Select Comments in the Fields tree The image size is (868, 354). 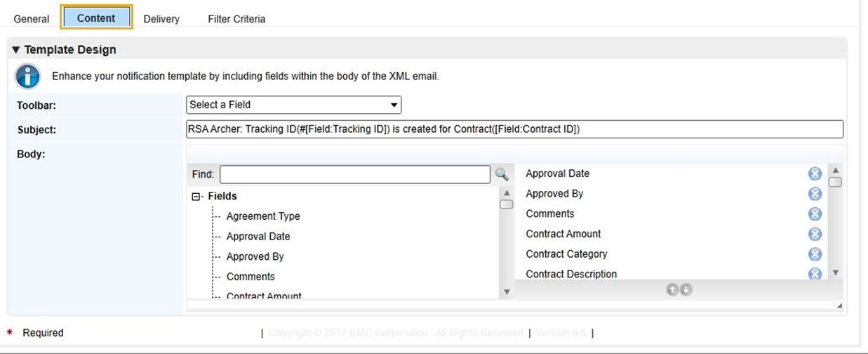(251, 277)
